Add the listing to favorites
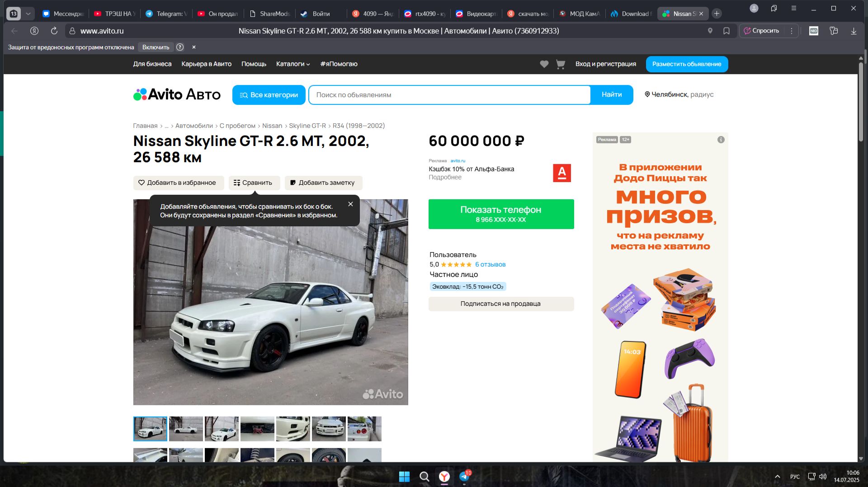Screen dimensions: 868x487 click(x=179, y=183)
